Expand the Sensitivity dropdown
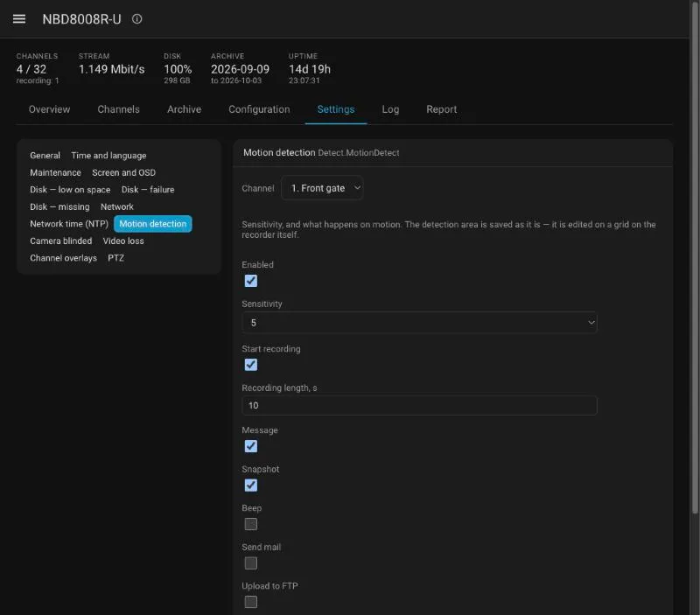 click(x=419, y=323)
